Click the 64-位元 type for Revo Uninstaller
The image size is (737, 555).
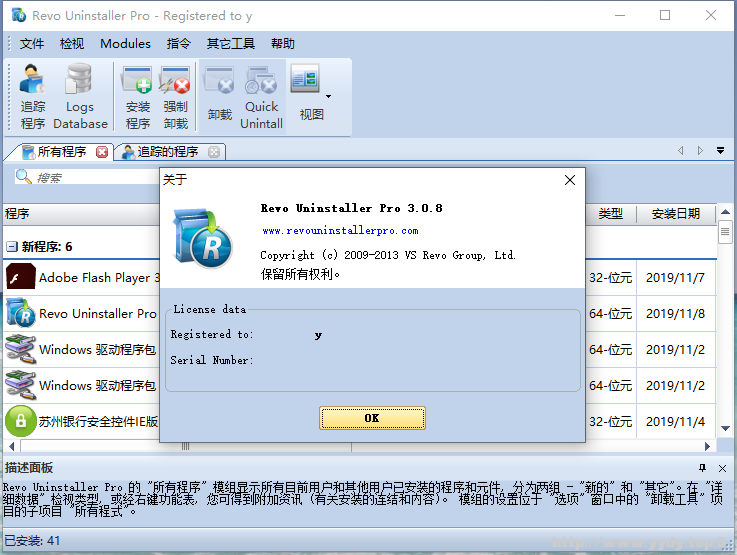(610, 313)
